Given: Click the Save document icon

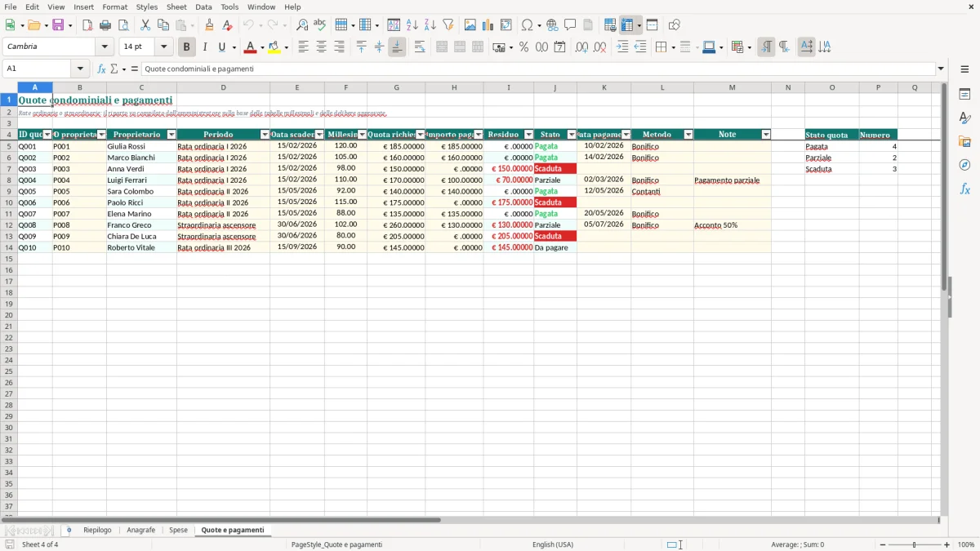Looking at the screenshot, I should pos(58,25).
